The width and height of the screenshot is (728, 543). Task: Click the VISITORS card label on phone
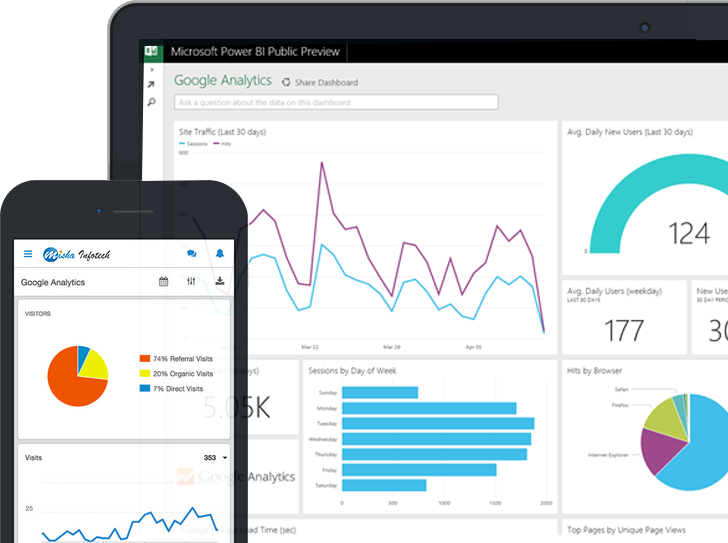pyautogui.click(x=38, y=314)
